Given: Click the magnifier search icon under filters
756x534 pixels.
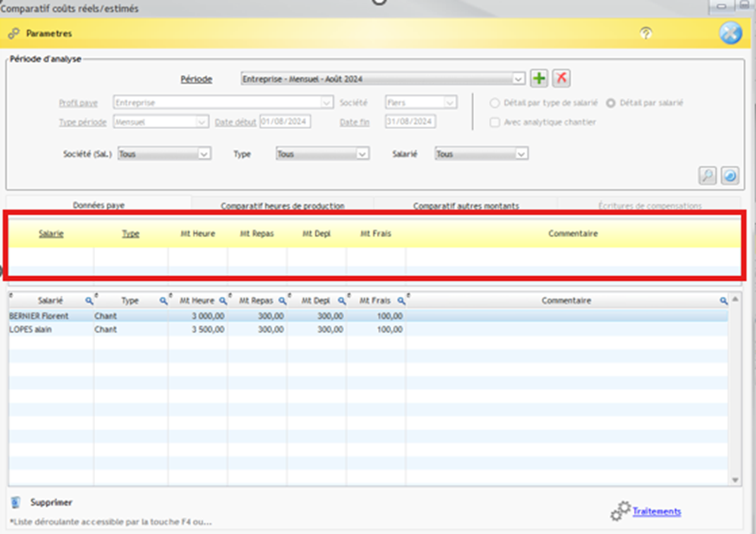Looking at the screenshot, I should coord(708,176).
